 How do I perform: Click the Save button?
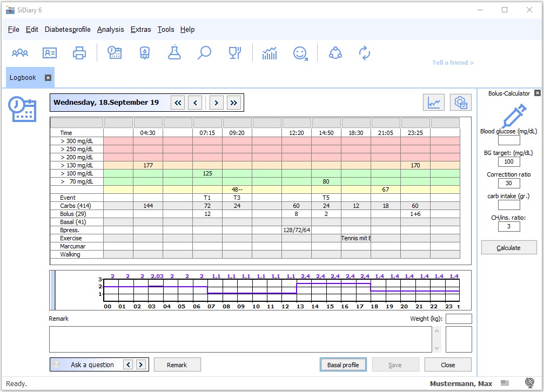pos(395,365)
